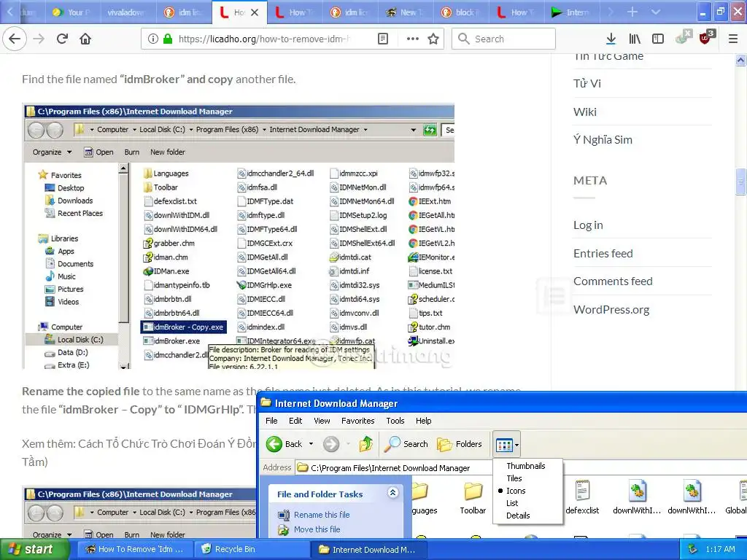Select the Icons view option

pyautogui.click(x=516, y=491)
